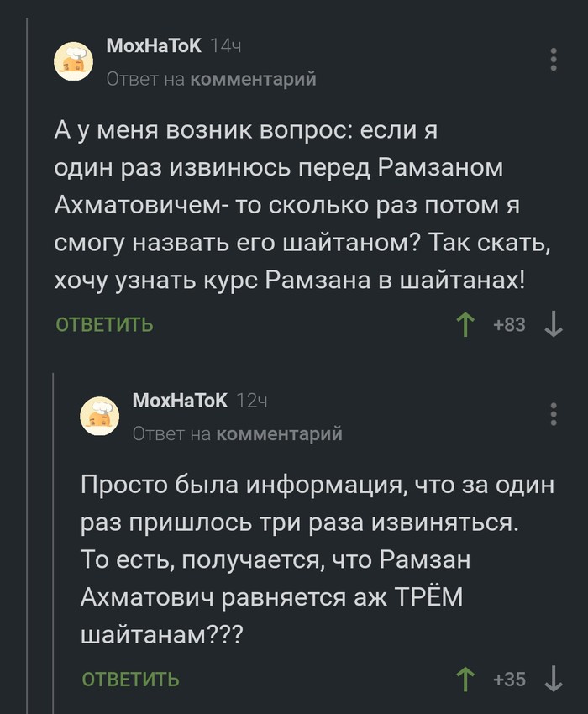Click the 14ч timestamp
Viewport: 588px width, 714px height.
click(x=225, y=46)
